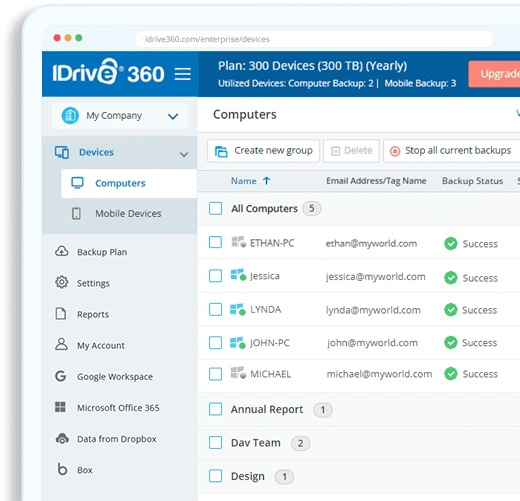The image size is (520, 501).
Task: Check the Annual Report group checkbox
Action: [215, 409]
